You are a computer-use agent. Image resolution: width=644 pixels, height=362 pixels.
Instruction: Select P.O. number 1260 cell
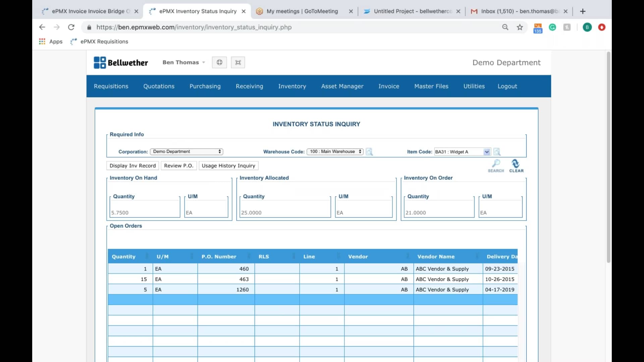[226, 290]
